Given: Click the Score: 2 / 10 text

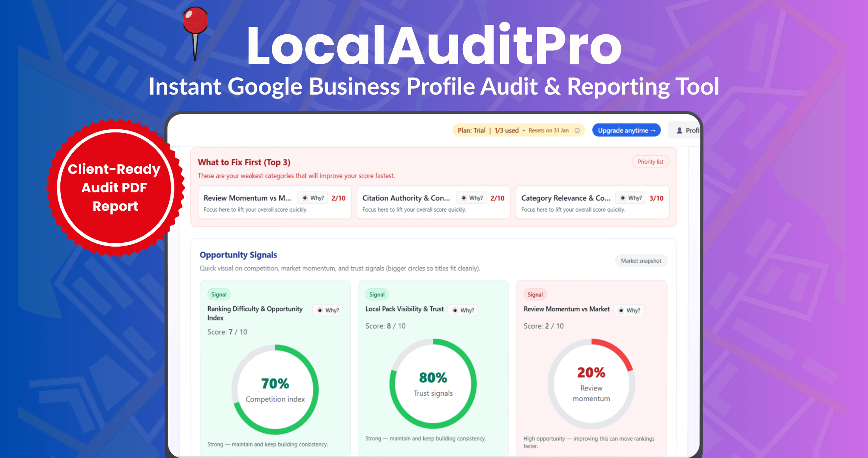Looking at the screenshot, I should [543, 326].
